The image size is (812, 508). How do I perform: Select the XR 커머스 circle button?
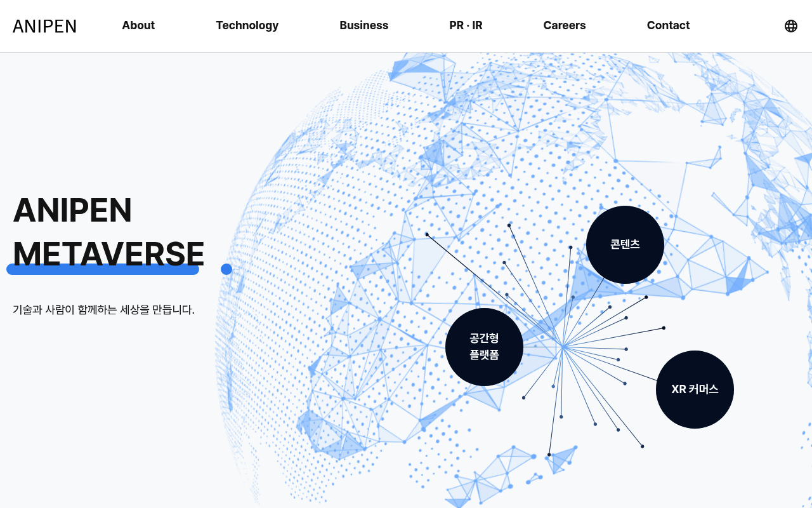pyautogui.click(x=695, y=389)
